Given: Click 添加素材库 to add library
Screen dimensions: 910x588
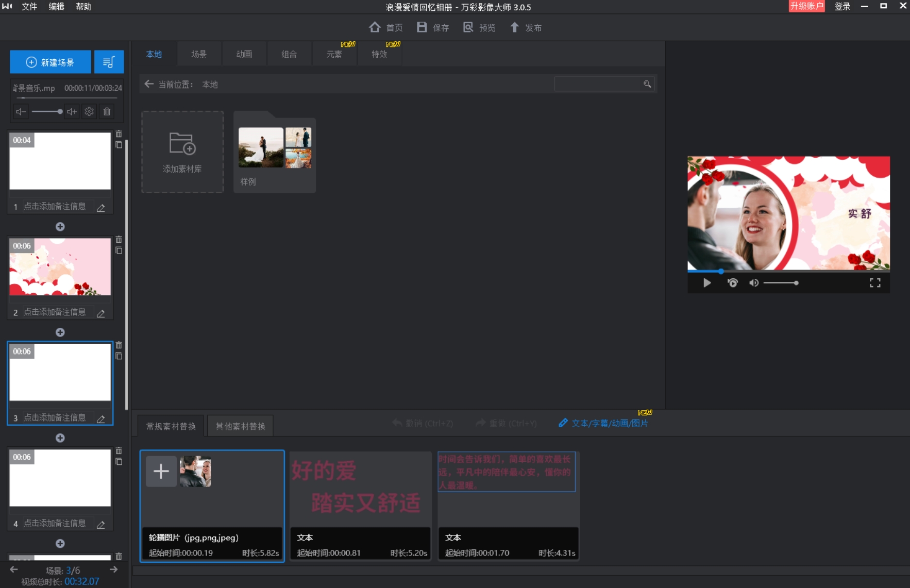Looking at the screenshot, I should click(x=182, y=152).
